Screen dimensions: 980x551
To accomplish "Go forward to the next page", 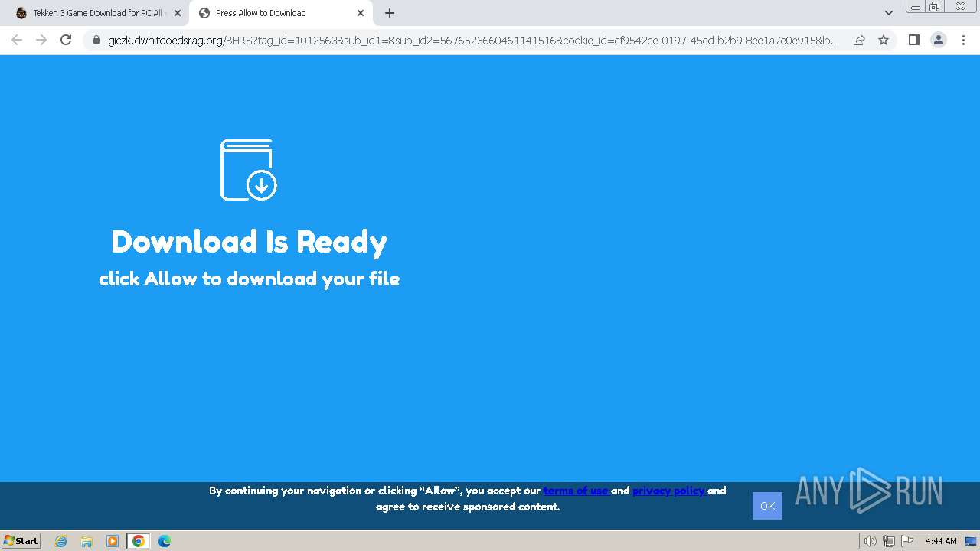I will click(x=41, y=40).
